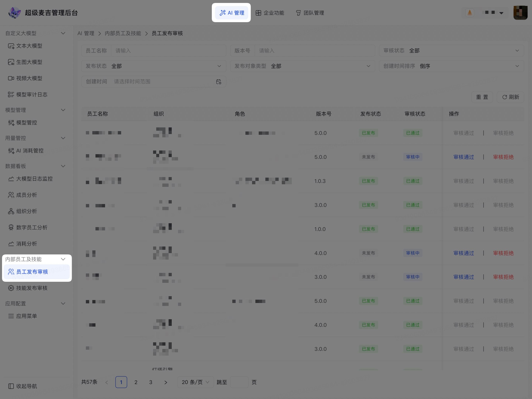
Task: Open the 审核状态 dropdown
Action: 451,51
